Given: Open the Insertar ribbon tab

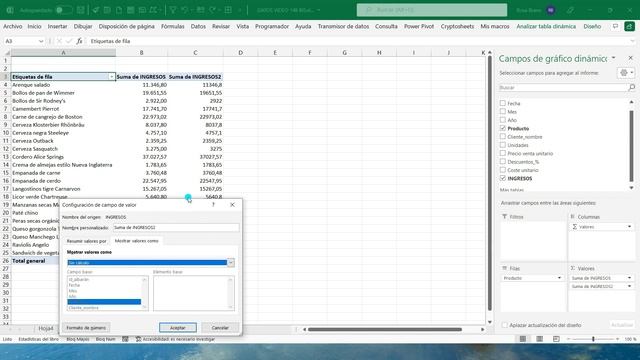Looking at the screenshot, I should pos(58,26).
